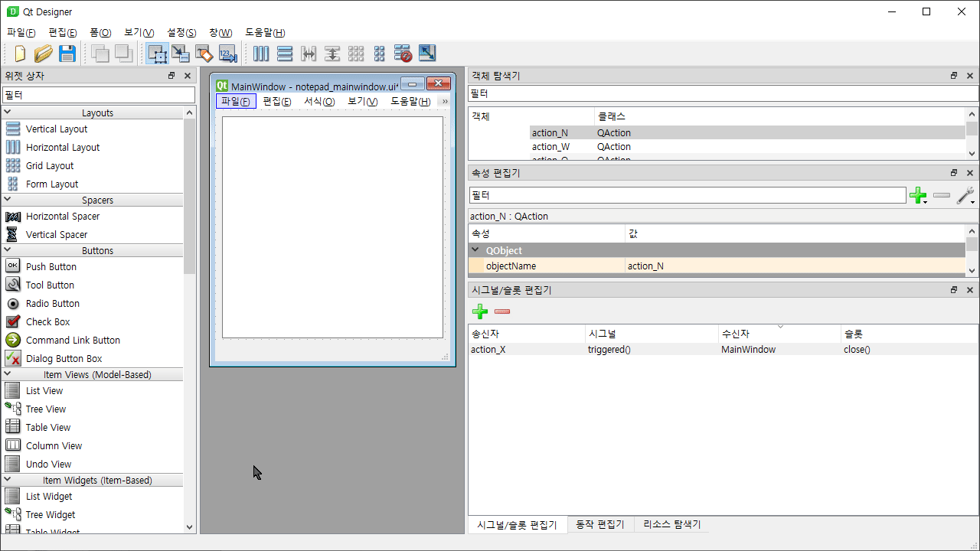Screen dimensions: 980x551
Task: Focus the property editor filter field
Action: pos(688,195)
